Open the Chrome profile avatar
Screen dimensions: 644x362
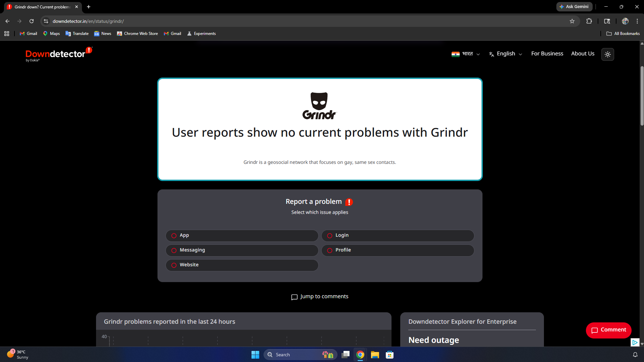[625, 21]
